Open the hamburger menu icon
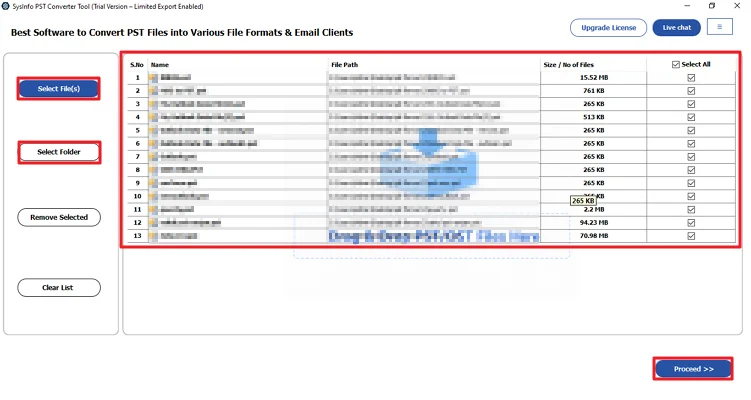Image resolution: width=751 pixels, height=400 pixels. click(719, 27)
